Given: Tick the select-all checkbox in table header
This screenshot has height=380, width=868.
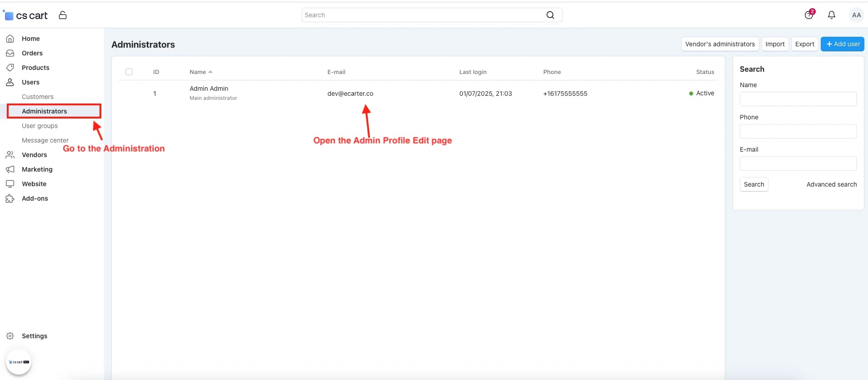Looking at the screenshot, I should 129,72.
